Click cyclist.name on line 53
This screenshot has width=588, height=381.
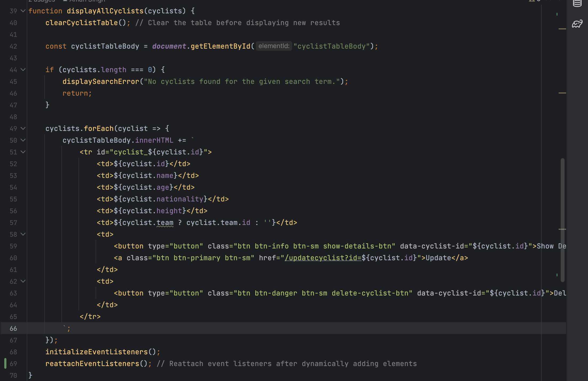tap(148, 176)
